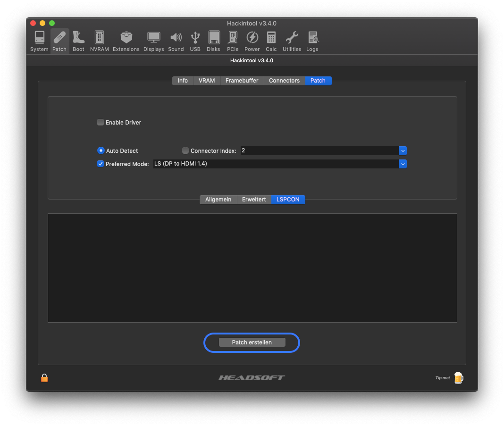Viewport: 504px width, 426px height.
Task: Enable the Enable Driver checkbox
Action: tap(101, 122)
